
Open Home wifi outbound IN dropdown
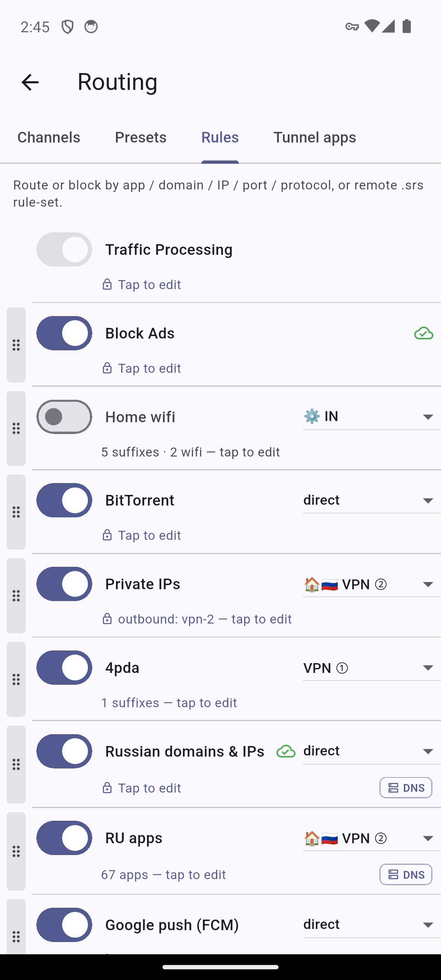[x=372, y=416]
